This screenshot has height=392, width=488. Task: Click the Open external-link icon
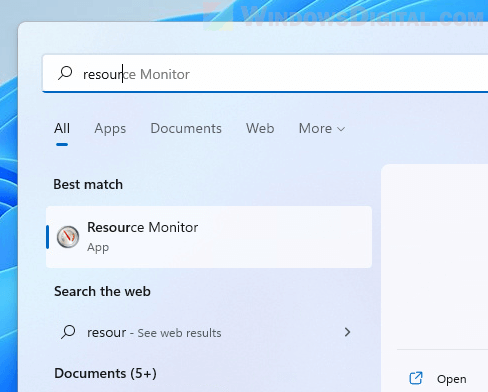coord(416,378)
